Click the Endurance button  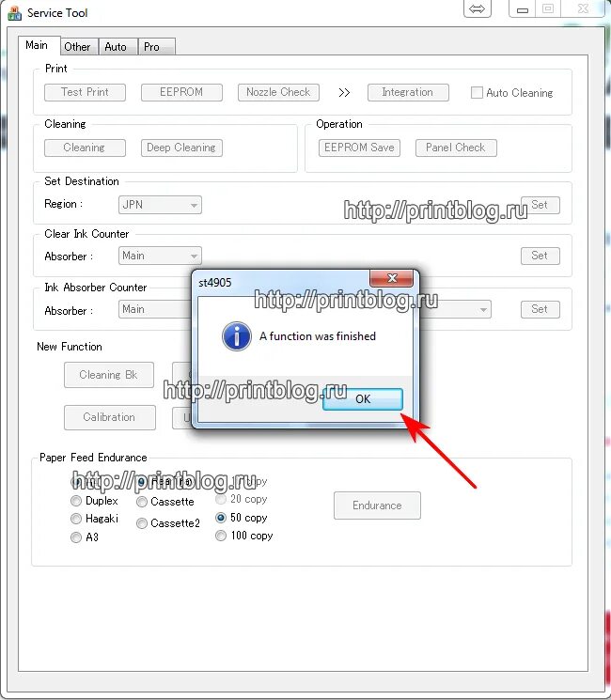(x=377, y=506)
